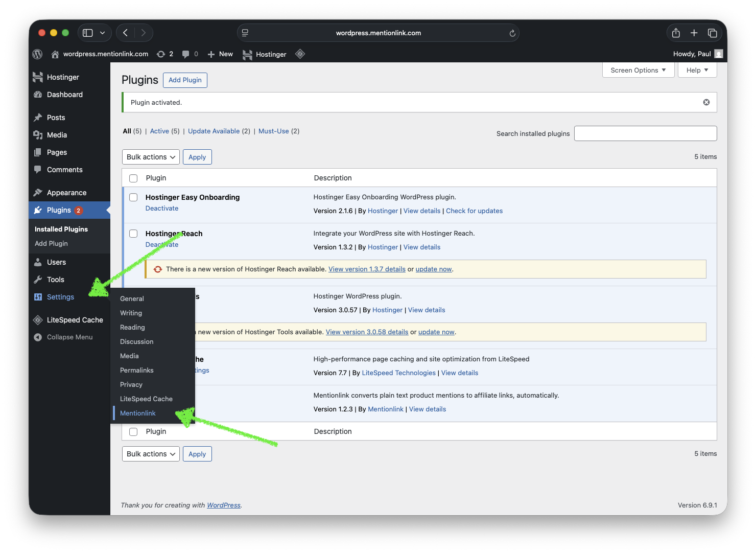Open the bottom Bulk actions dropdown
756x553 pixels.
coord(151,454)
